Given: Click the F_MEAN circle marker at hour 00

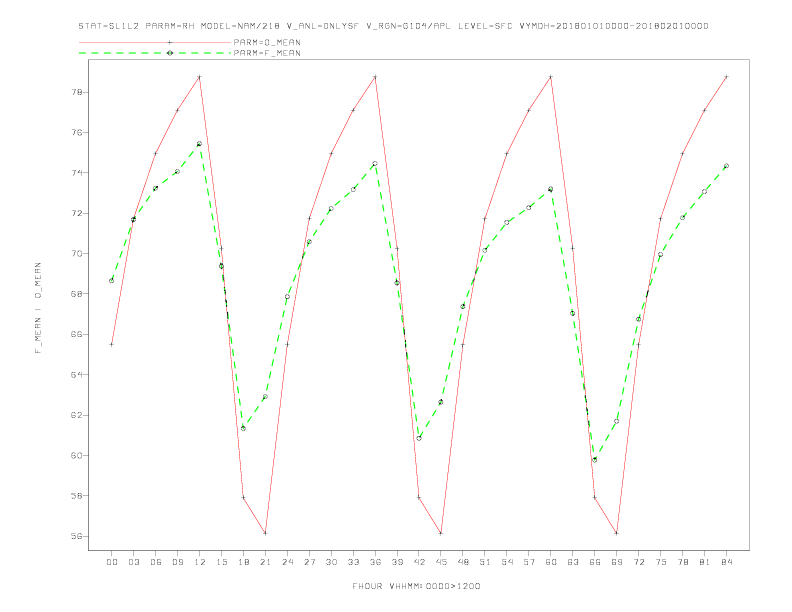Looking at the screenshot, I should pos(112,281).
